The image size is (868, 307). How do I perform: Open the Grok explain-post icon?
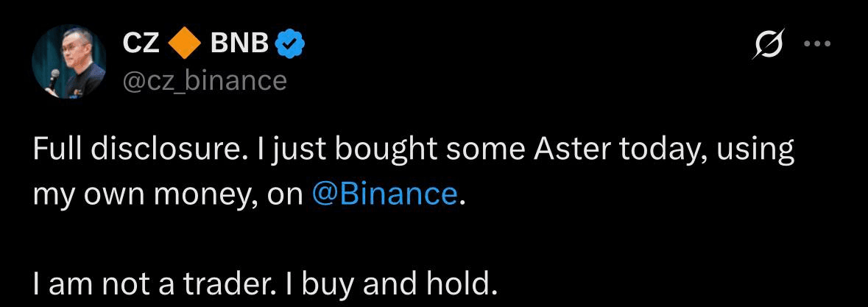tap(765, 47)
